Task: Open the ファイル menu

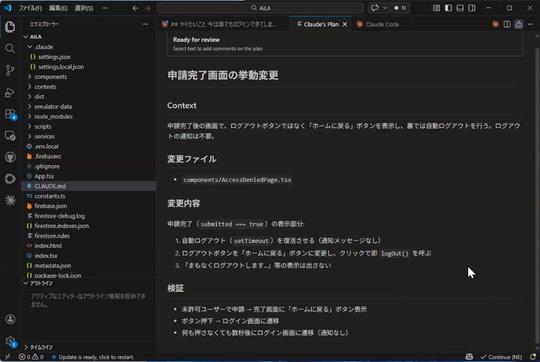Action: click(30, 8)
